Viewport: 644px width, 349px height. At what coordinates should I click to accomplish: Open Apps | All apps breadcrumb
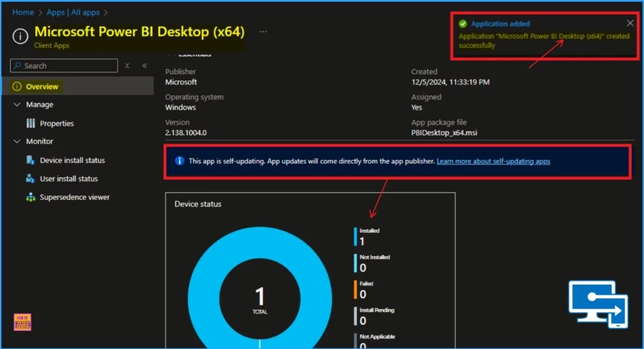click(73, 13)
